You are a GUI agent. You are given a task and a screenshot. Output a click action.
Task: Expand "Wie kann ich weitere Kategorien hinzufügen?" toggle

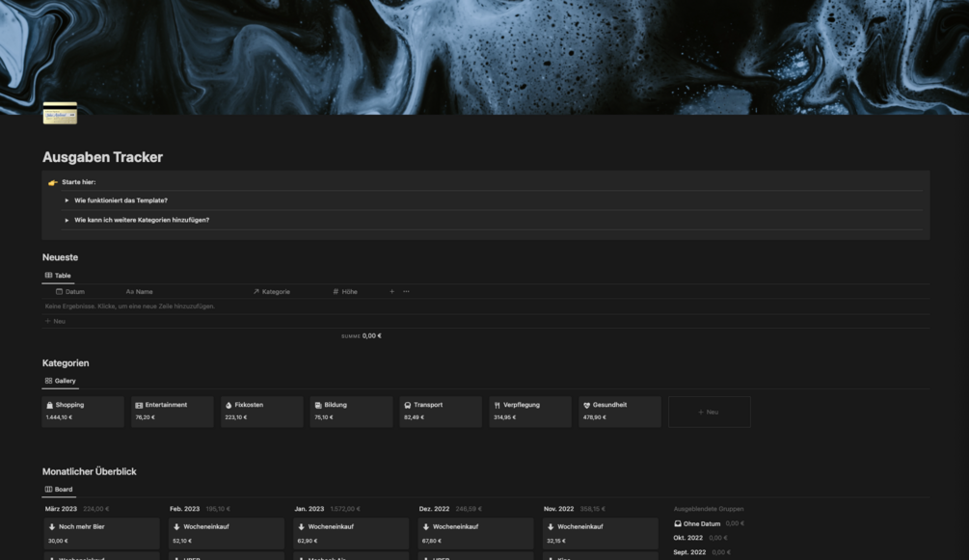[x=67, y=220]
